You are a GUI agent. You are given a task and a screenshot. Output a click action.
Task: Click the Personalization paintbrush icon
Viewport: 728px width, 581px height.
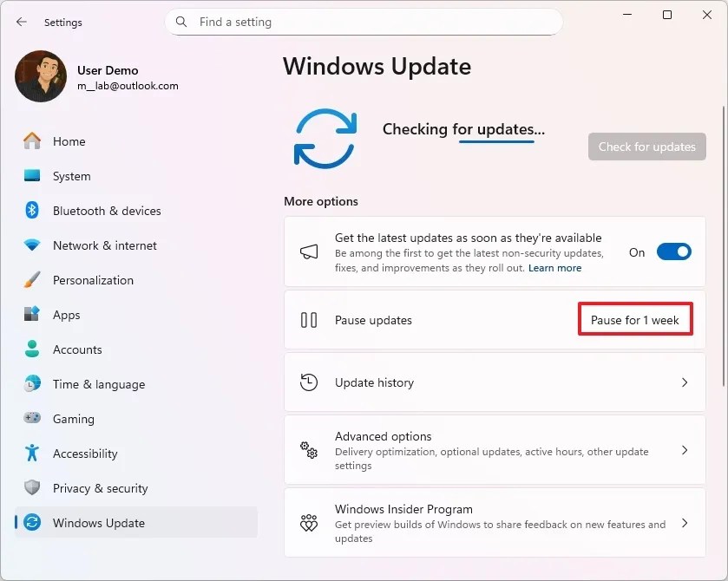(x=30, y=280)
